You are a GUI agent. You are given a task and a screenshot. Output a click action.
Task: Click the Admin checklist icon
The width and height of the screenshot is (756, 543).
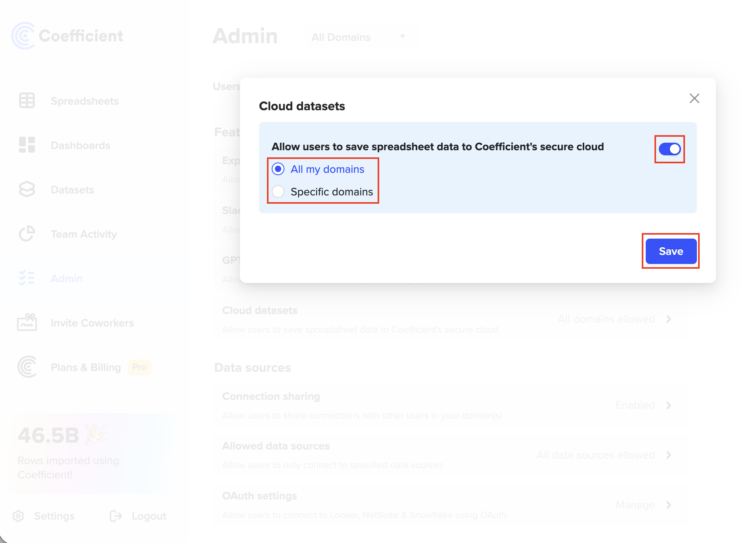pos(27,278)
